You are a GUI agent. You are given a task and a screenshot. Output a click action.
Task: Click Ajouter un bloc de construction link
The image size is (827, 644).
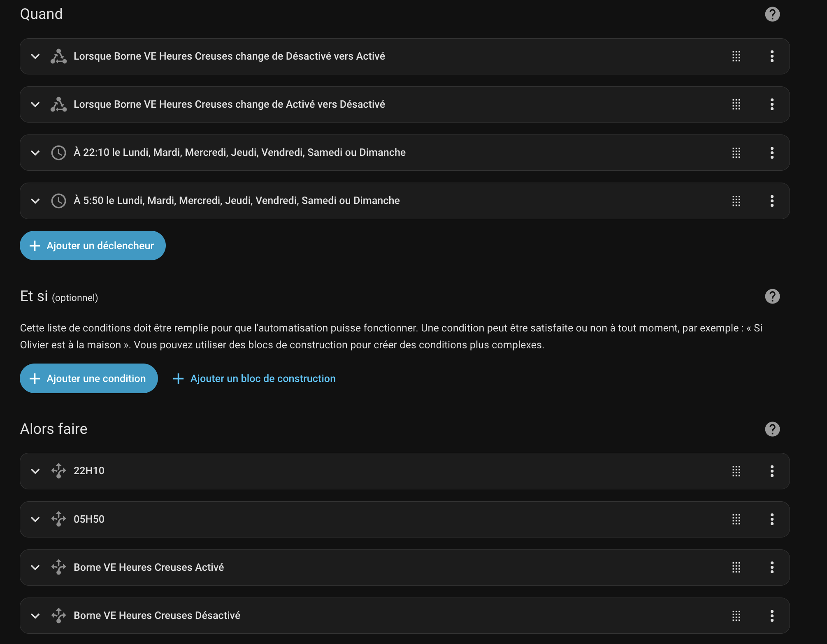click(x=255, y=378)
